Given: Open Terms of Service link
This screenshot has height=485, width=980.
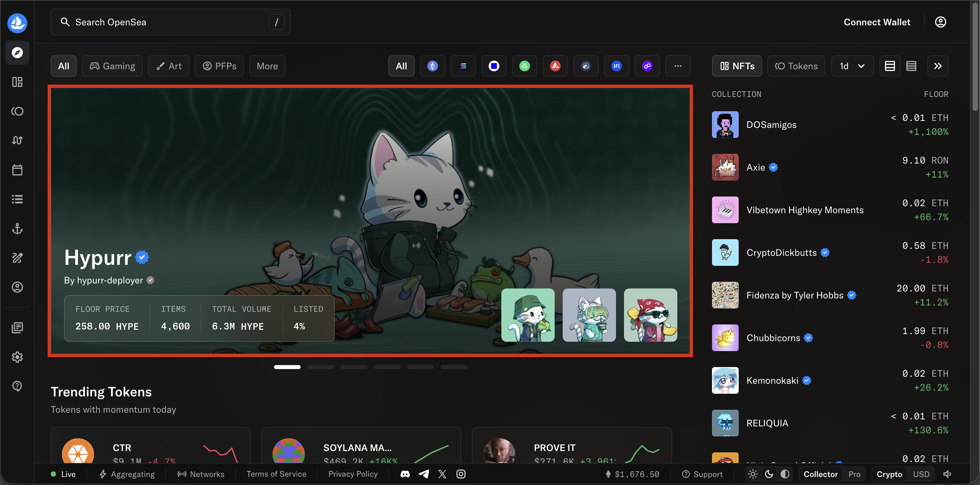Looking at the screenshot, I should click(276, 474).
